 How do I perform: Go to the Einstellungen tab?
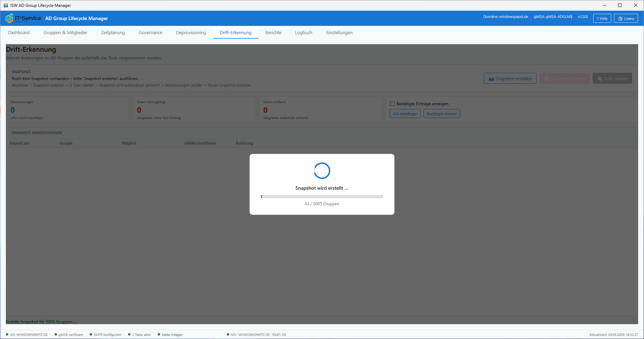tap(339, 33)
